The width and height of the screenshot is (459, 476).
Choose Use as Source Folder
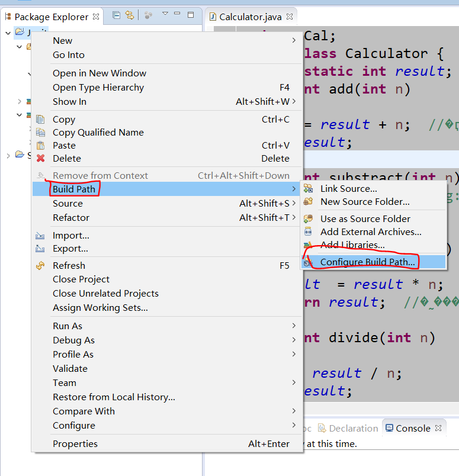[x=374, y=218]
